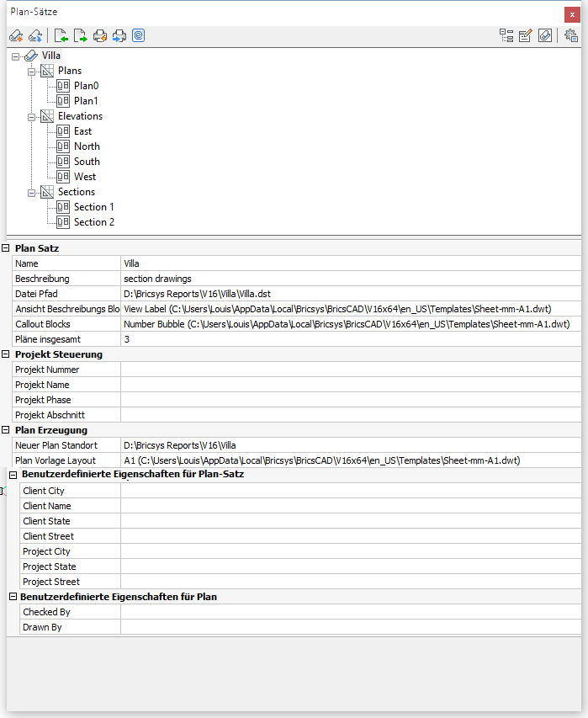Click the publish printer icon with orange mark
588x718 pixels.
99,35
